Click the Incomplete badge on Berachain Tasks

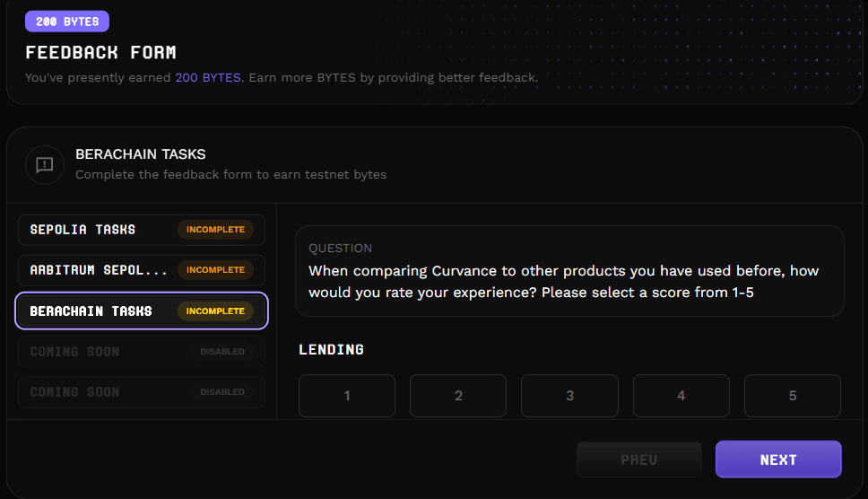point(215,311)
